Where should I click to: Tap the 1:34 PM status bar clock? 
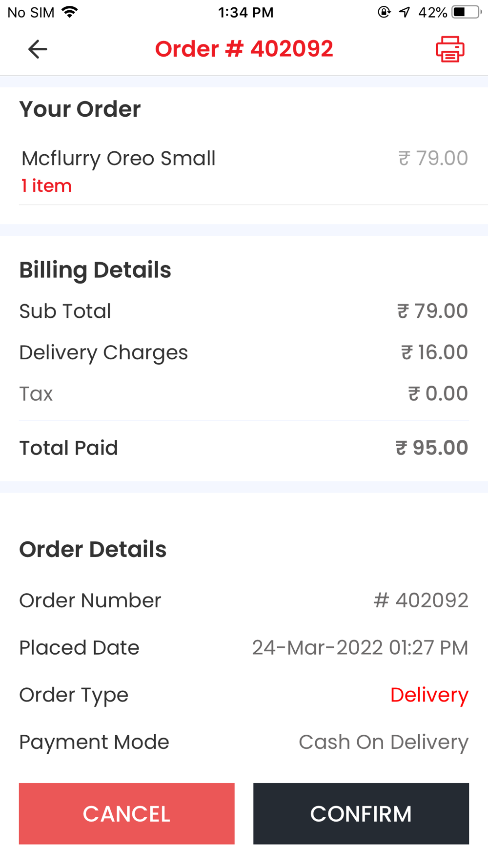coord(245,12)
